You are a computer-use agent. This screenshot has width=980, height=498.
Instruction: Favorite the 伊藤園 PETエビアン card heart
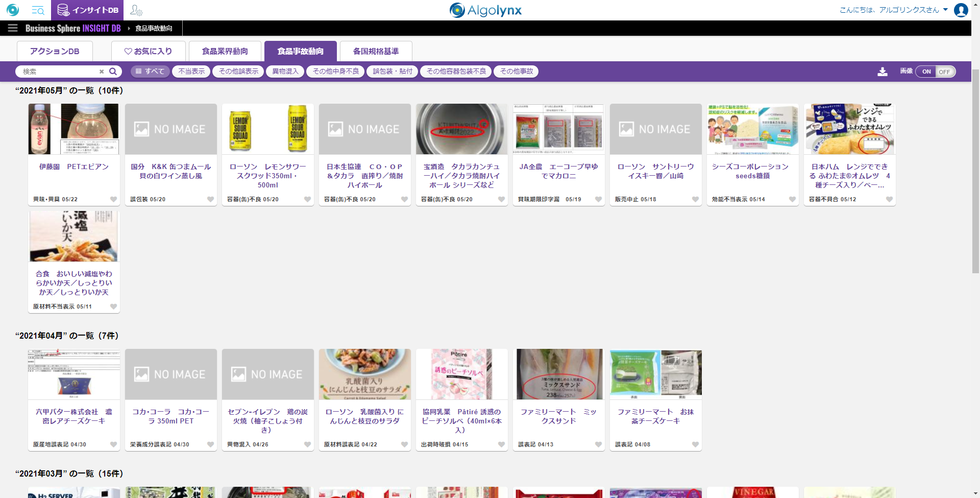coord(113,199)
